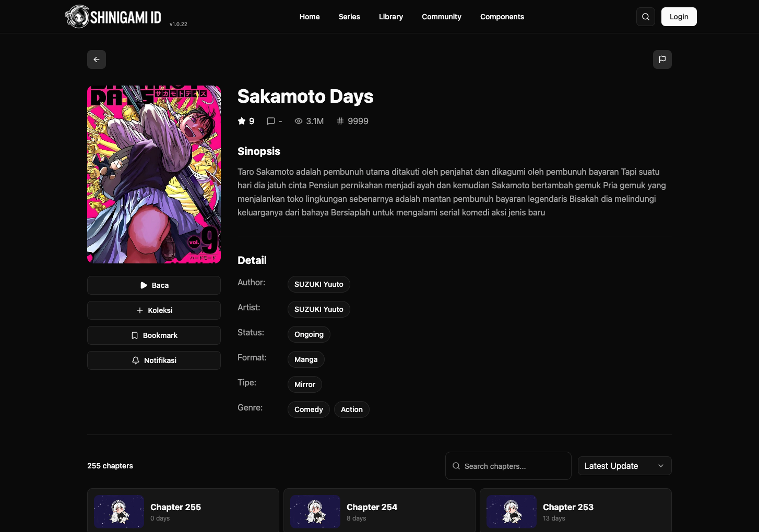Viewport: 759px width, 532px height.
Task: Open Chapter 254 thumbnail
Action: 315,512
